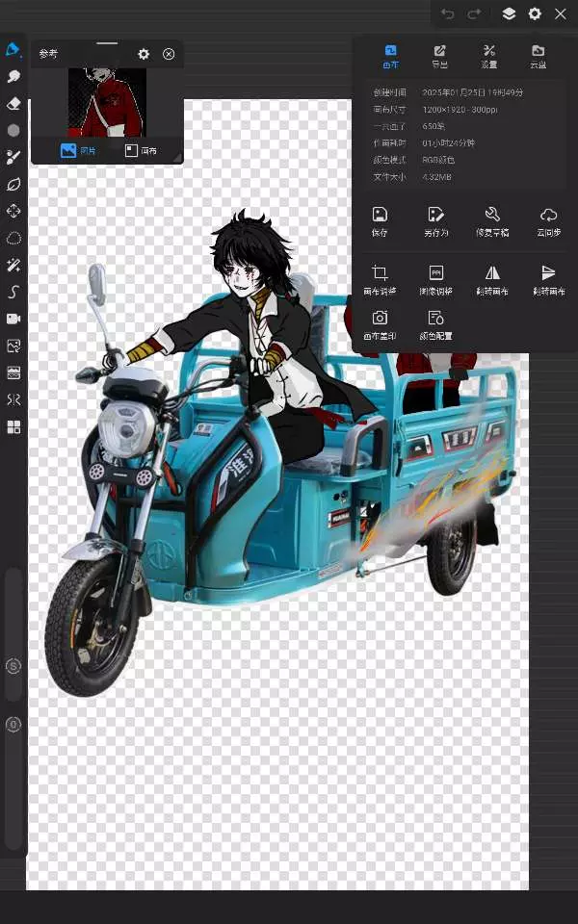Click the undo arrow

[x=447, y=14]
